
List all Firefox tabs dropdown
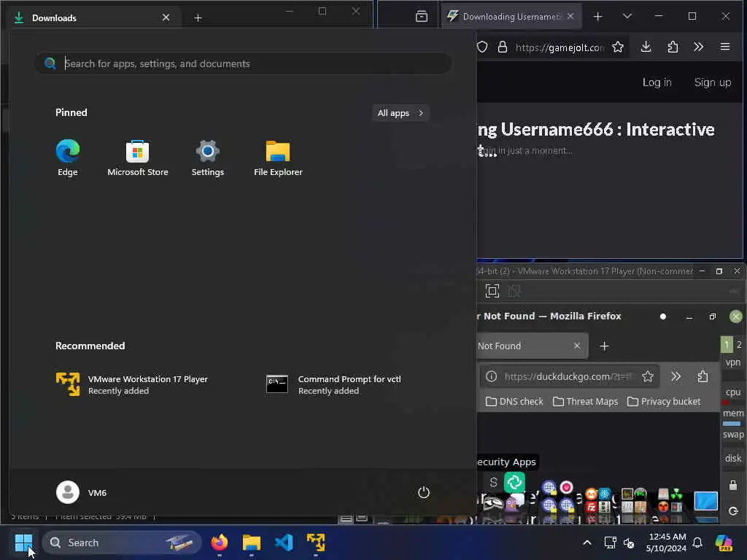click(627, 17)
